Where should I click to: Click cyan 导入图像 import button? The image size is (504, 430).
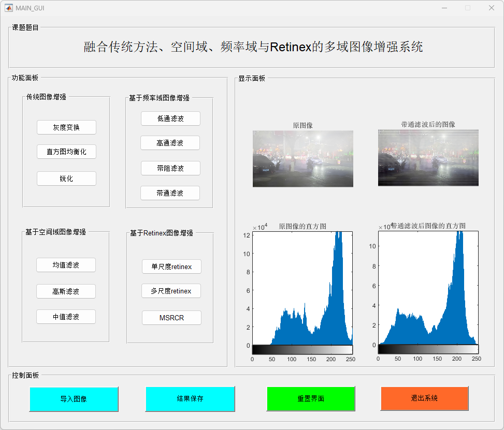coord(74,399)
